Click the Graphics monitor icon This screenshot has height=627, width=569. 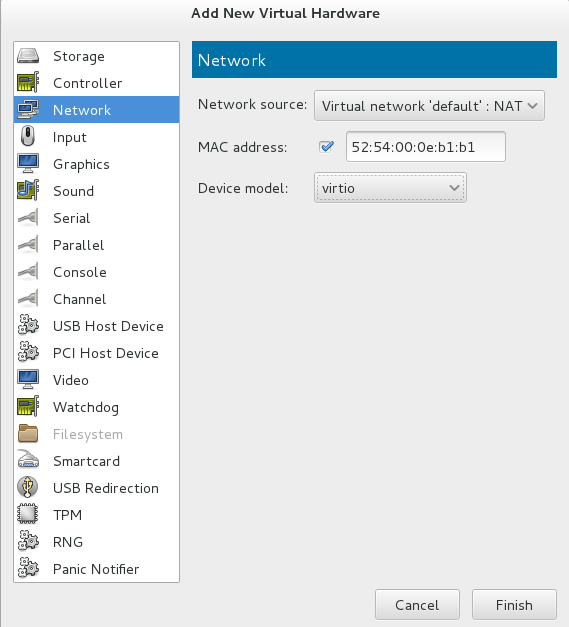pyautogui.click(x=28, y=164)
